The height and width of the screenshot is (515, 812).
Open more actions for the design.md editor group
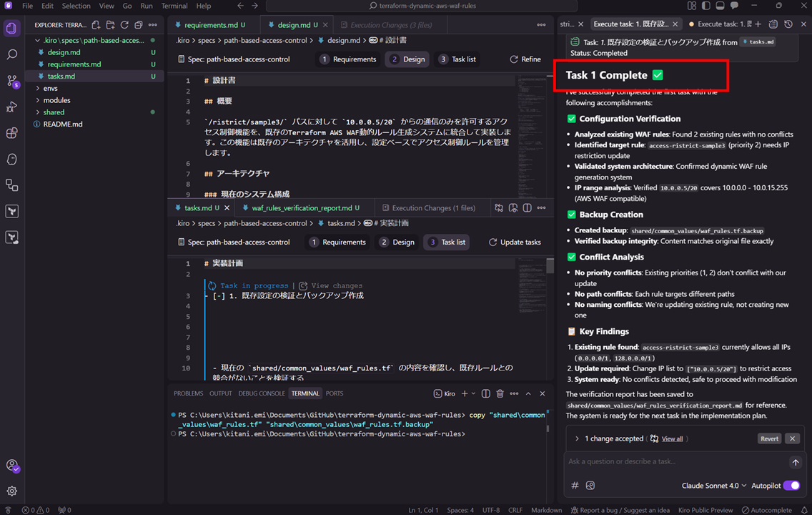[541, 25]
